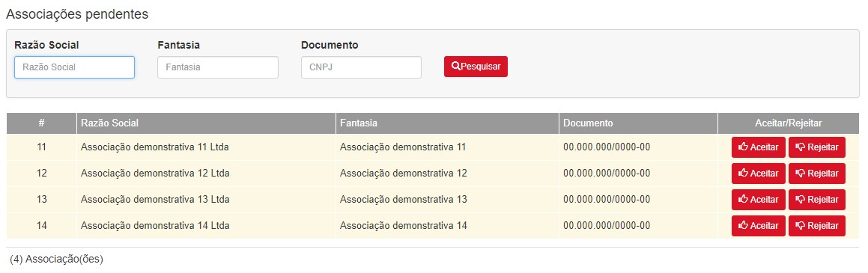Reject Associação demonstrativa 14

(x=817, y=225)
